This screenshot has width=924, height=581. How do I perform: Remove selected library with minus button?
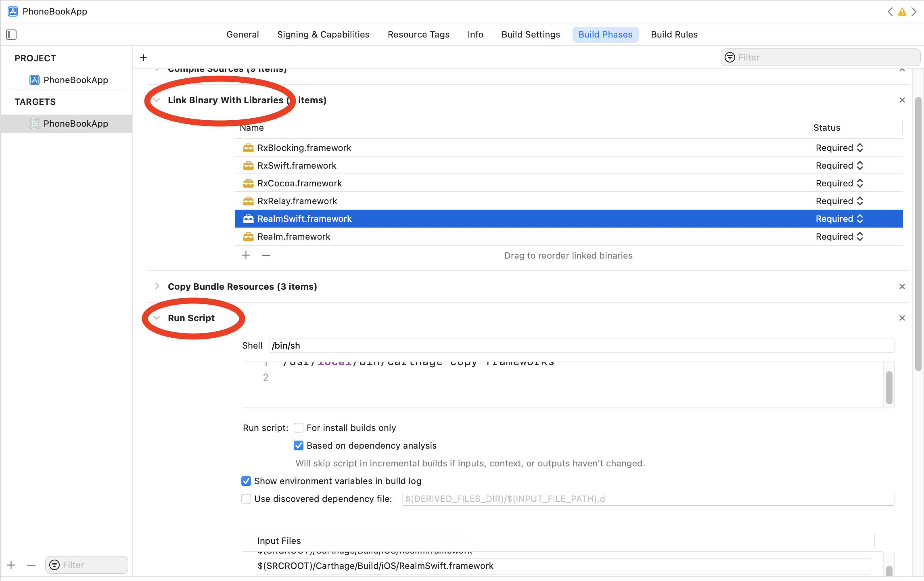(266, 255)
